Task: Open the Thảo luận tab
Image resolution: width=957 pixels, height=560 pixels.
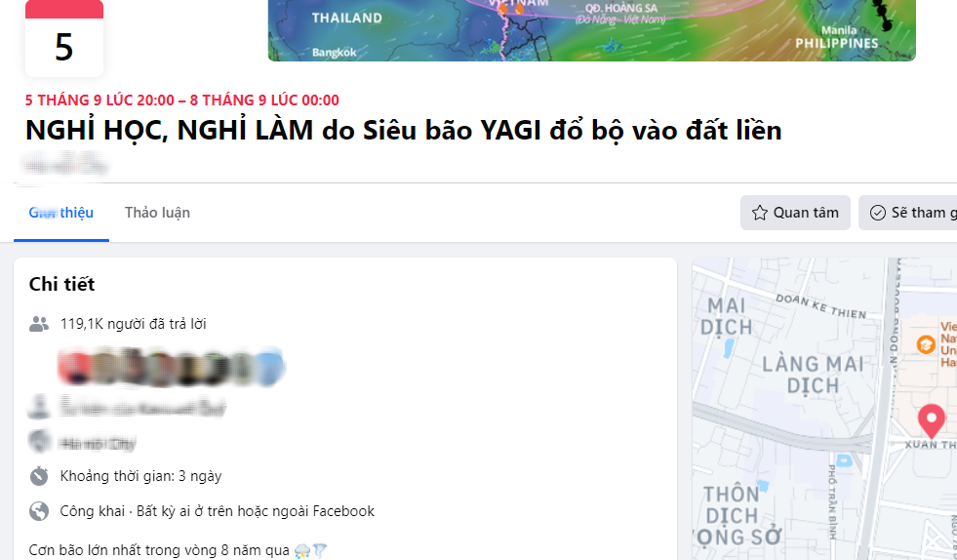Action: 157,213
